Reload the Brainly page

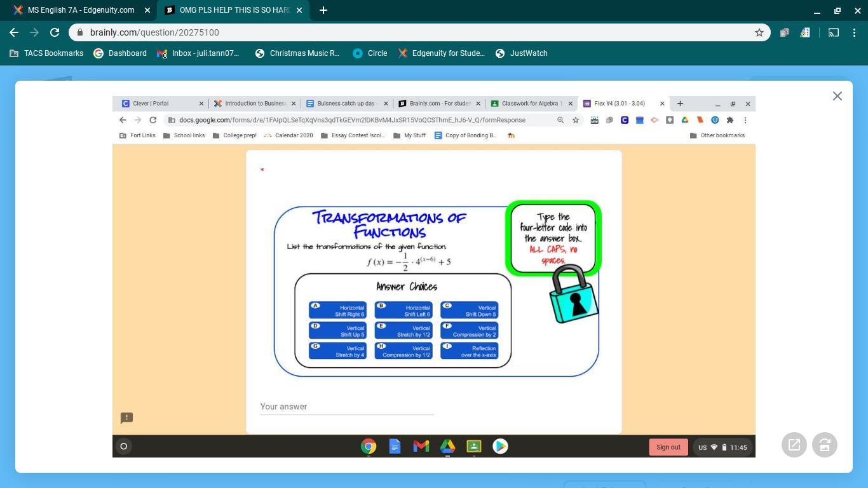(55, 32)
